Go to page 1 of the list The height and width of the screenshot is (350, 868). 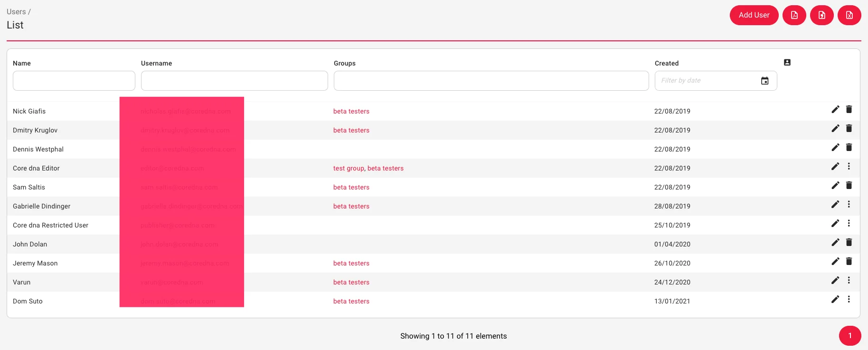point(850,336)
